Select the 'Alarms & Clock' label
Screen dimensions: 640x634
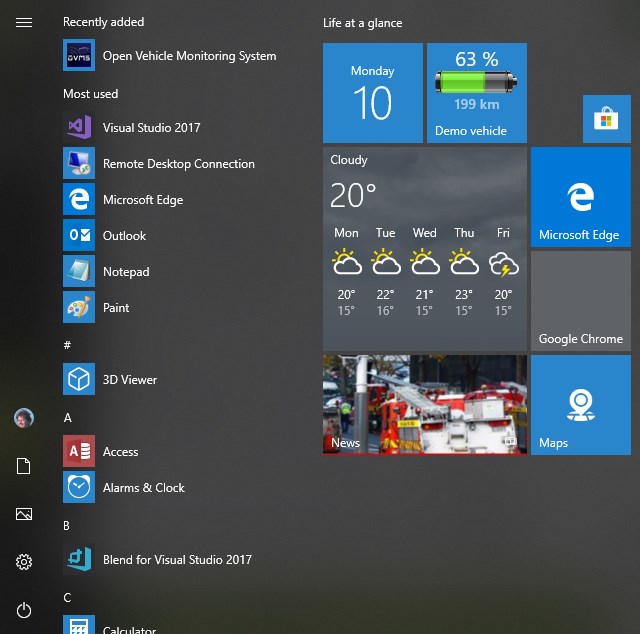(x=144, y=488)
